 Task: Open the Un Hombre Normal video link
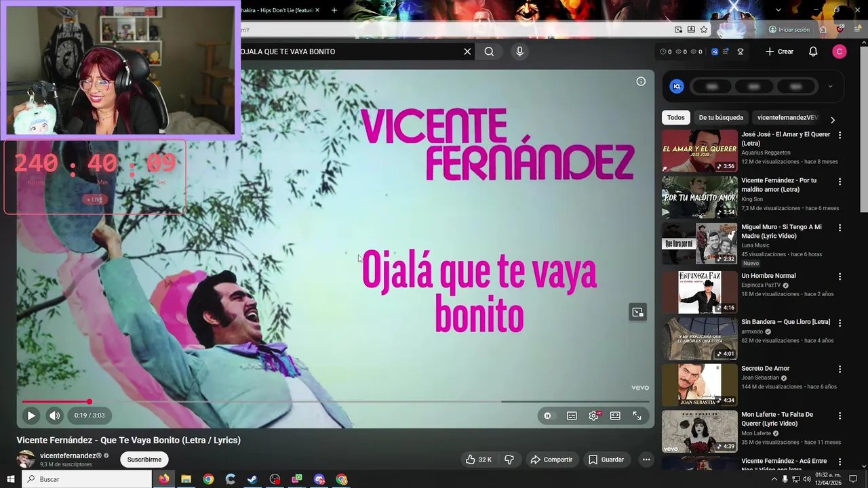pos(768,276)
